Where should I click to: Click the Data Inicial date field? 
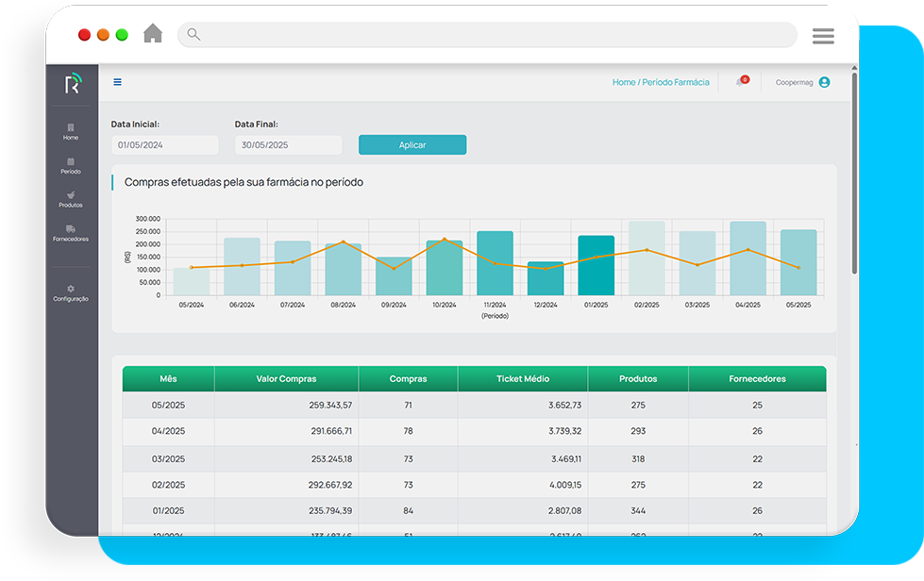point(164,145)
